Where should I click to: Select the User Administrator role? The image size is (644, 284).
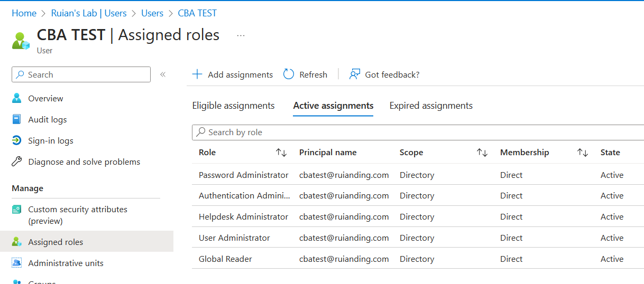(x=234, y=238)
